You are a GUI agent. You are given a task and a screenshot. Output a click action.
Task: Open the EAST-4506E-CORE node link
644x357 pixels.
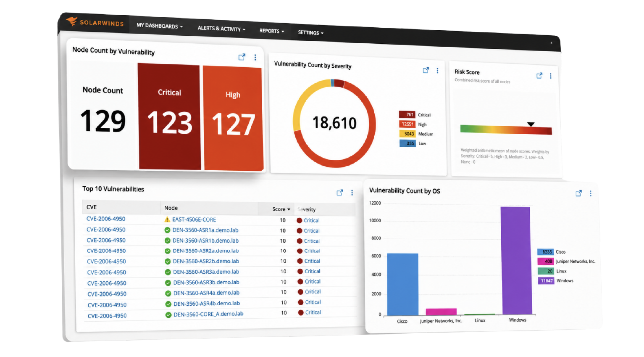(194, 219)
